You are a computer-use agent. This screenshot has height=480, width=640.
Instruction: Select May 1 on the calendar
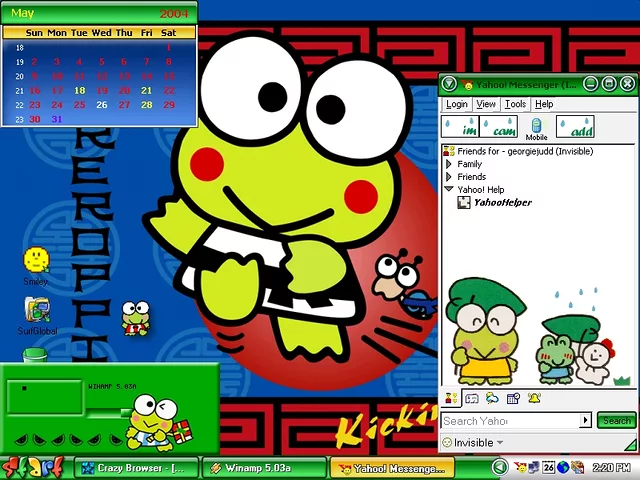pyautogui.click(x=168, y=47)
